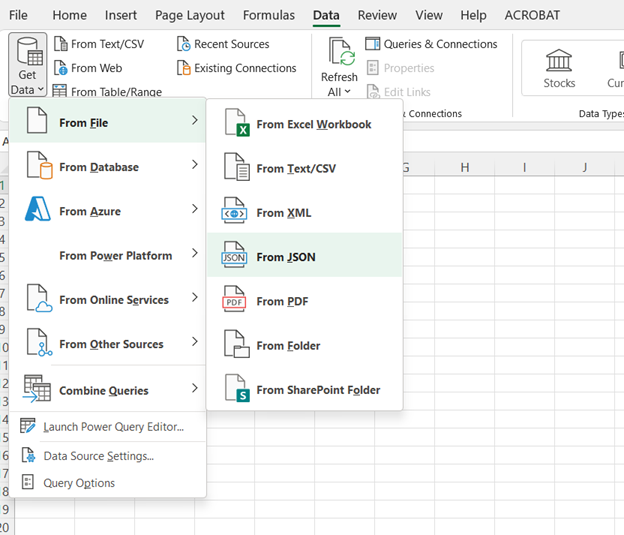Switch to the Formulas tab
This screenshot has height=535, width=624.
click(269, 15)
